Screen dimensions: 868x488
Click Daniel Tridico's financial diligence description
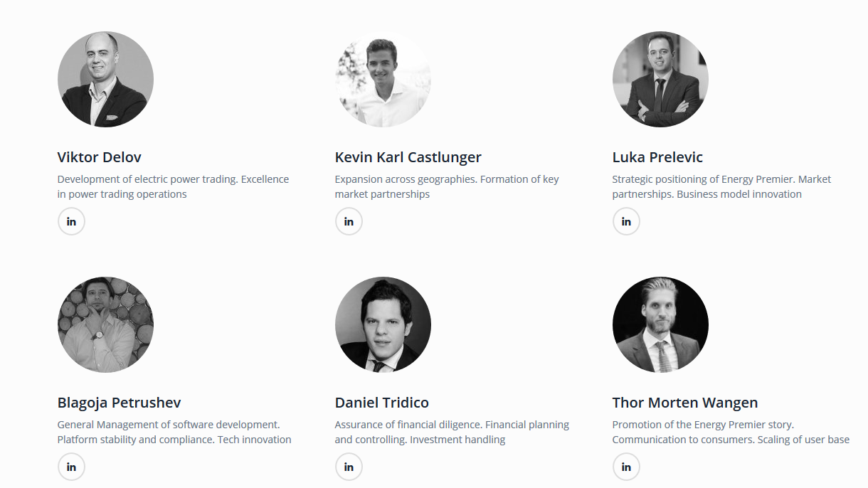(x=451, y=432)
